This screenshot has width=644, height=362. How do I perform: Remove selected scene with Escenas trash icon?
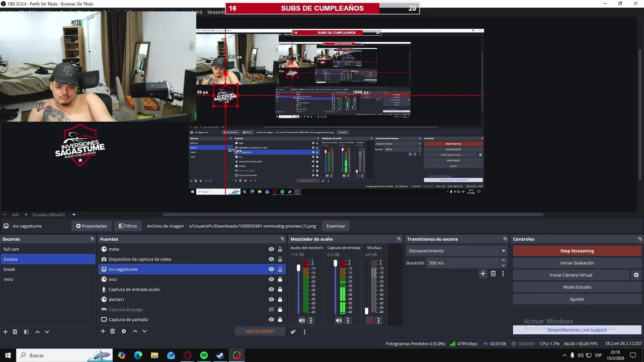15,332
